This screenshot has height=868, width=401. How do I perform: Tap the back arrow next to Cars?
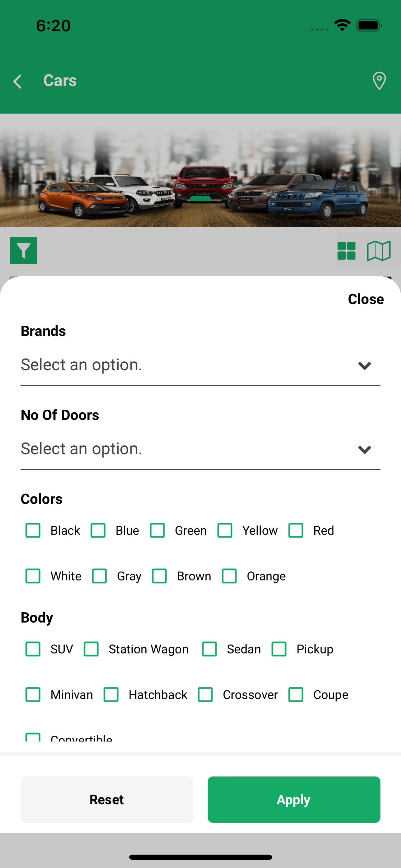(17, 82)
